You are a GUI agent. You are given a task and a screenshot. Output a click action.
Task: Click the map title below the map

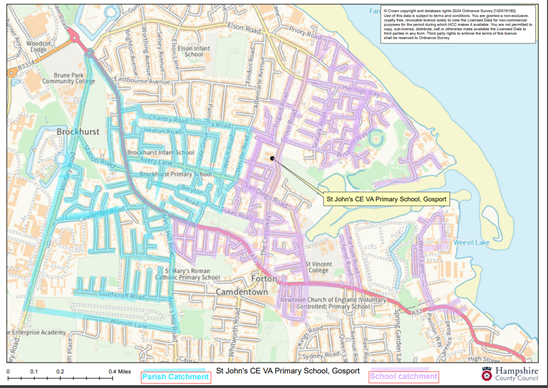click(288, 371)
